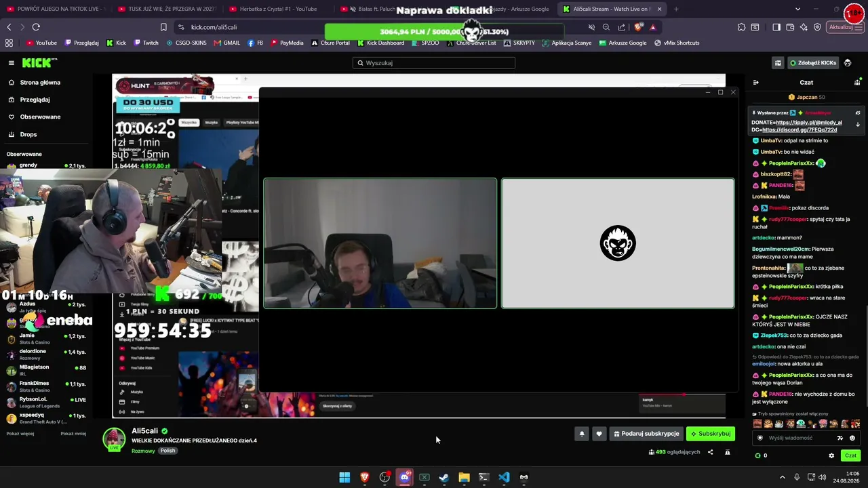Send message with the green 'Czat' button
This screenshot has height=488, width=868.
(850, 455)
